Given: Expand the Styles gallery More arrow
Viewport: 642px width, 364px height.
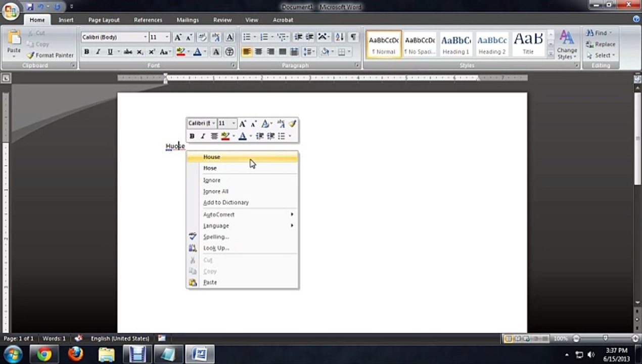Looking at the screenshot, I should 551,55.
